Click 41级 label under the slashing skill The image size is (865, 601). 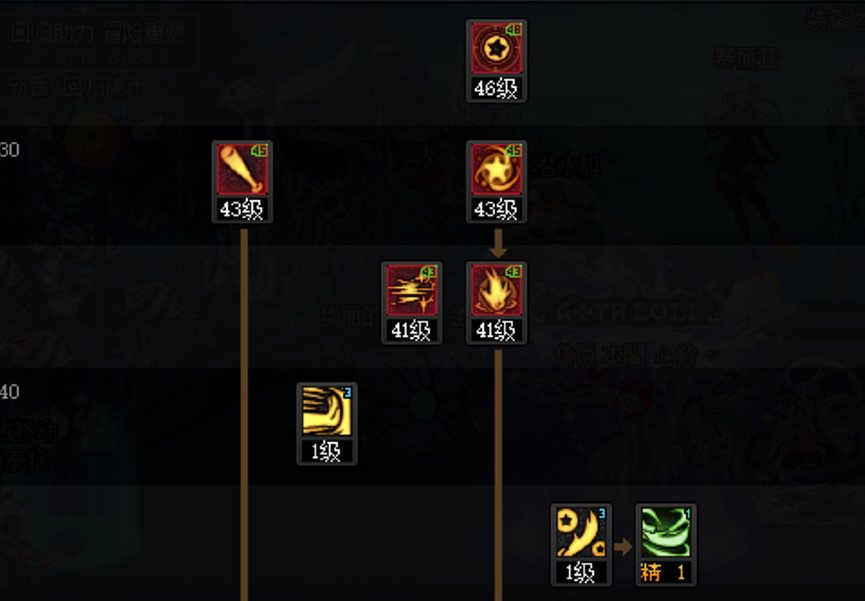[412, 330]
